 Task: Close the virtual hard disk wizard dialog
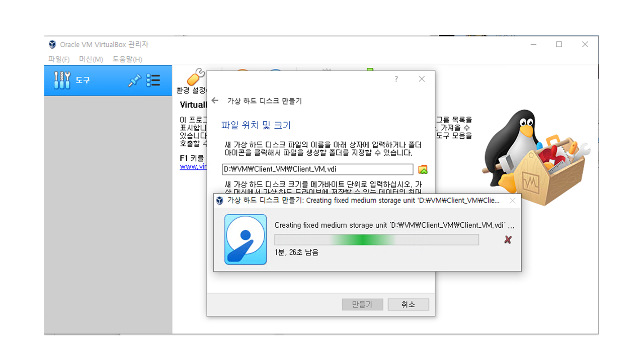click(x=422, y=79)
